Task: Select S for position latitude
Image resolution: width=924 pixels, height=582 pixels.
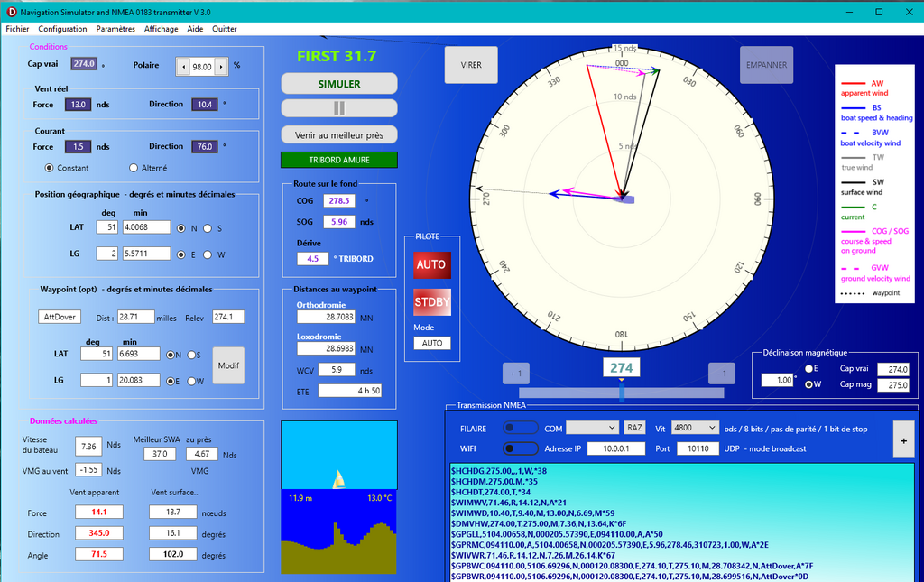Action: 208,228
